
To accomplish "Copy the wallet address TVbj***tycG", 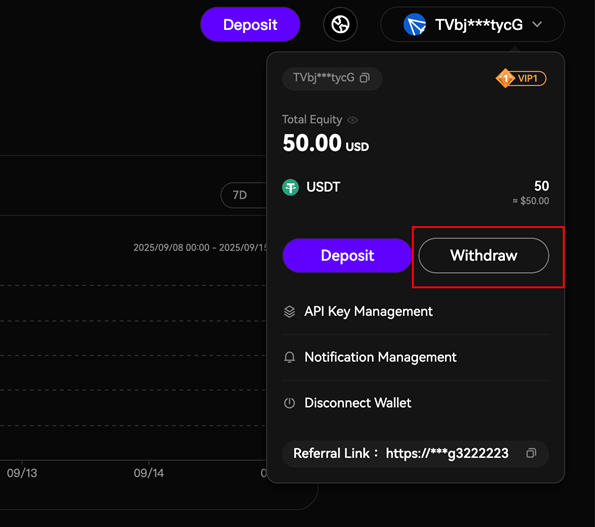I will pos(365,78).
